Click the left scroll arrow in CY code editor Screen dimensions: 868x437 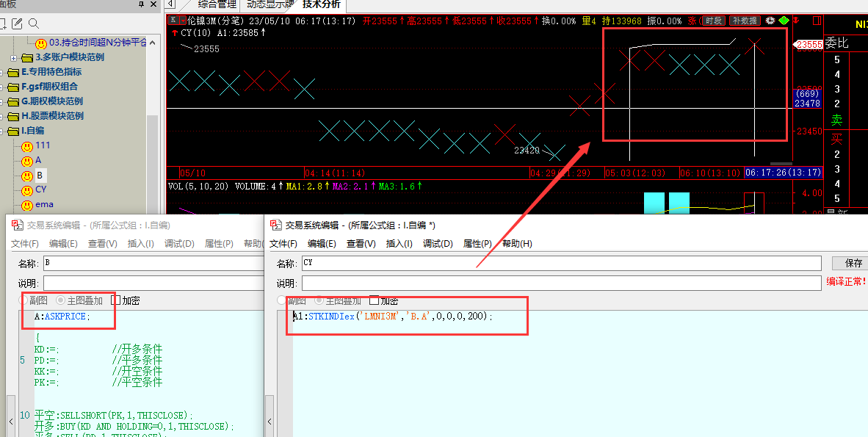pos(270,422)
